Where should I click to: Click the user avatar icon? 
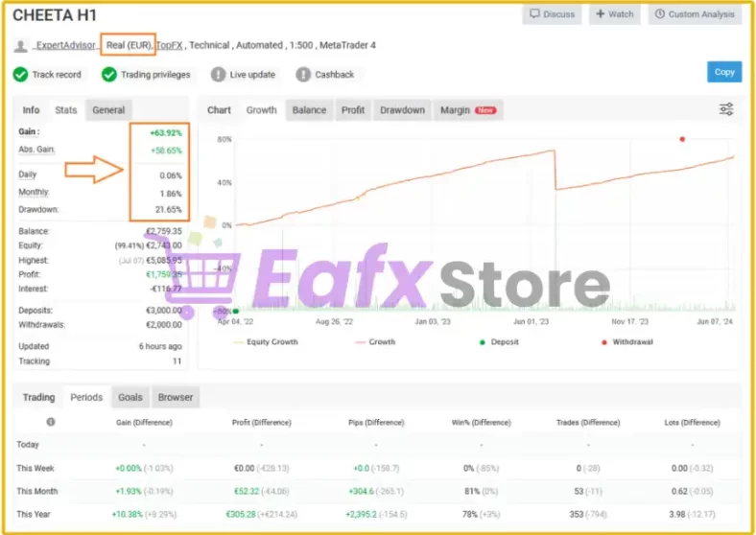tap(21, 46)
